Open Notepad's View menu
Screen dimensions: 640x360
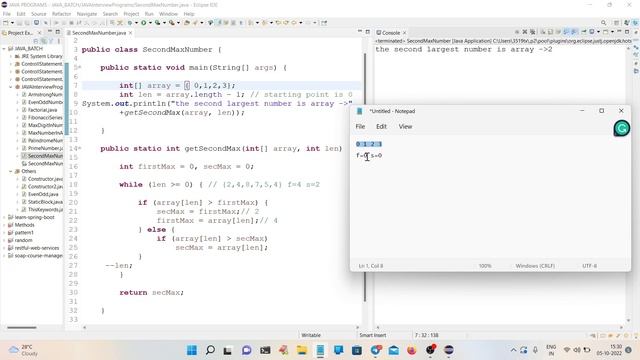point(405,127)
